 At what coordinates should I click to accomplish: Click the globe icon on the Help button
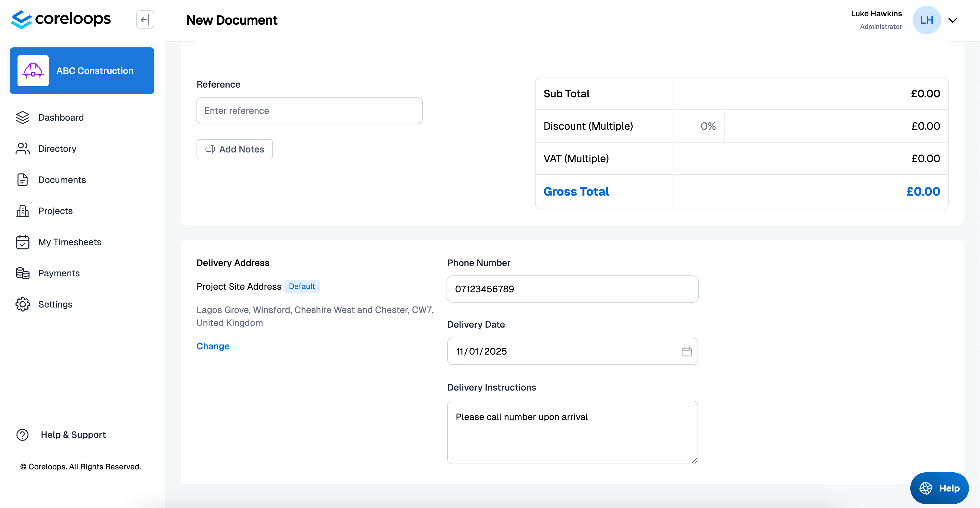pos(926,488)
